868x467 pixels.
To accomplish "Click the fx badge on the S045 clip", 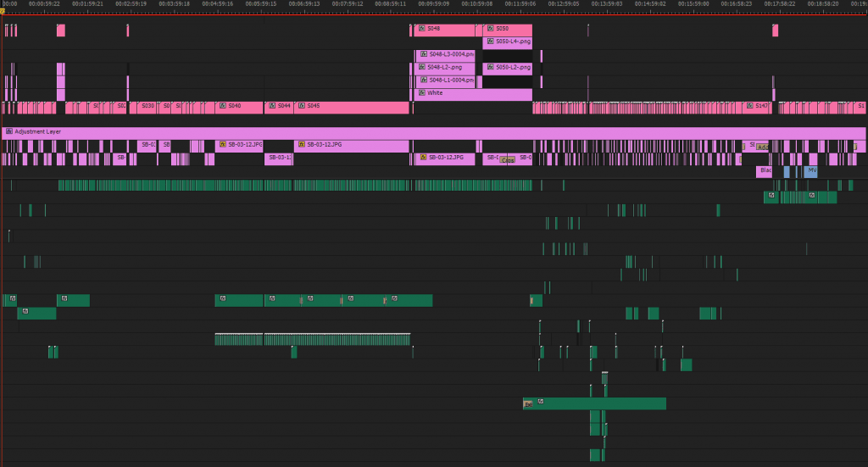I will 301,106.
